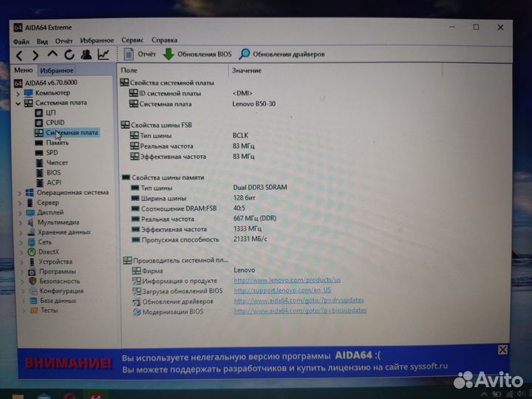
Task: Expand the Хранение данных tree node
Action: (x=21, y=233)
